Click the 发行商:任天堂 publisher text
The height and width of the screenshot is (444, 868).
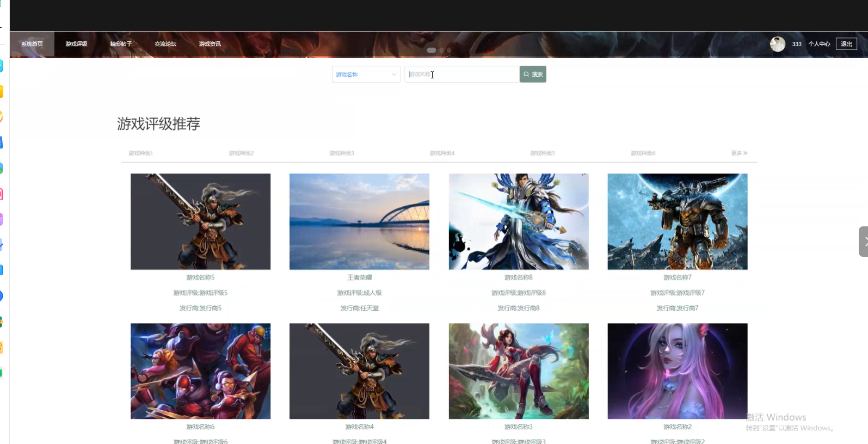tap(360, 309)
